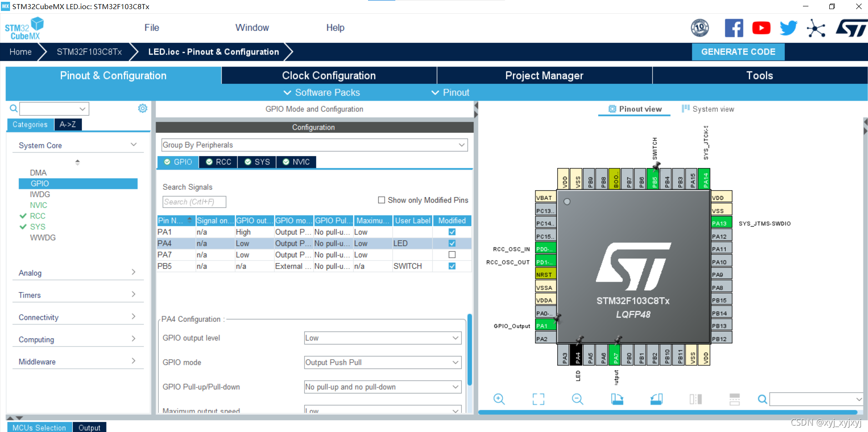Open the Window menu
The width and height of the screenshot is (868, 432).
point(252,28)
